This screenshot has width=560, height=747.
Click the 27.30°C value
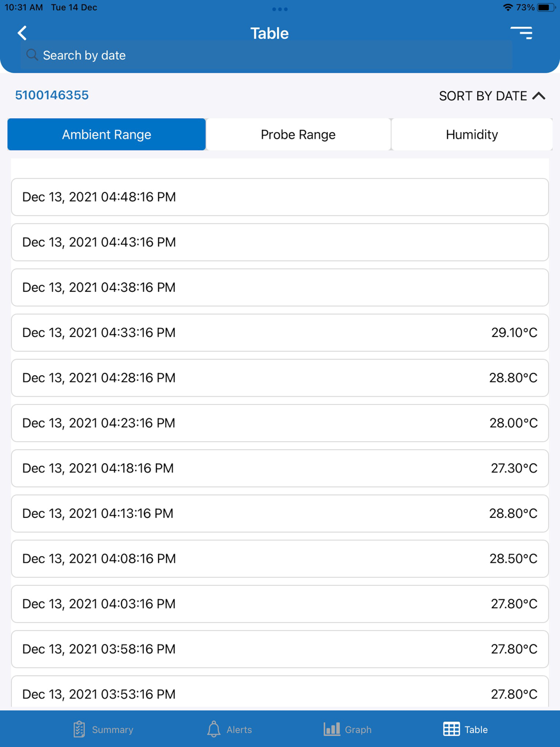[514, 468]
